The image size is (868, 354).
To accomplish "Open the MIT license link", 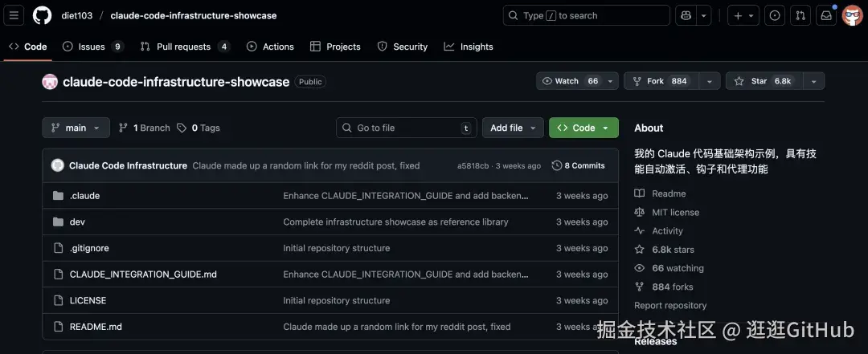I will [666, 213].
